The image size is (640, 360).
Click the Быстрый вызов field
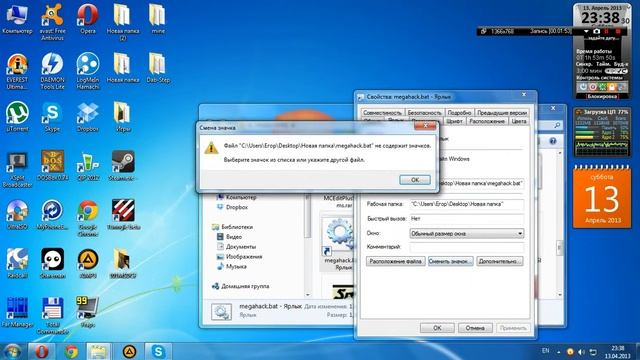click(467, 219)
